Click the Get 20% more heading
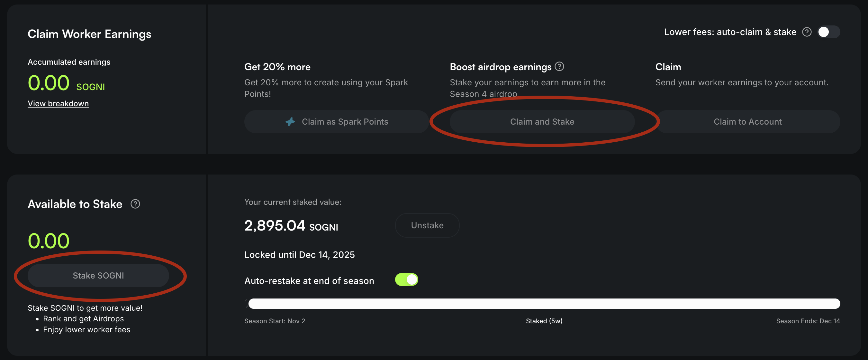This screenshot has height=360, width=868. pyautogui.click(x=277, y=67)
